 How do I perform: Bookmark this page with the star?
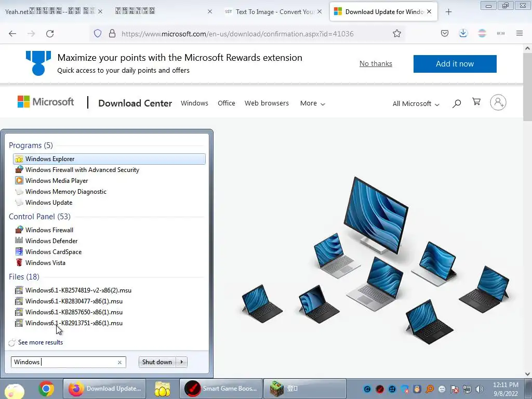click(x=396, y=34)
